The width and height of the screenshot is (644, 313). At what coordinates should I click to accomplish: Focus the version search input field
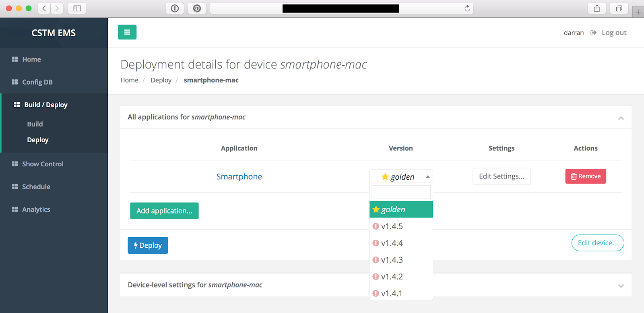(x=401, y=192)
